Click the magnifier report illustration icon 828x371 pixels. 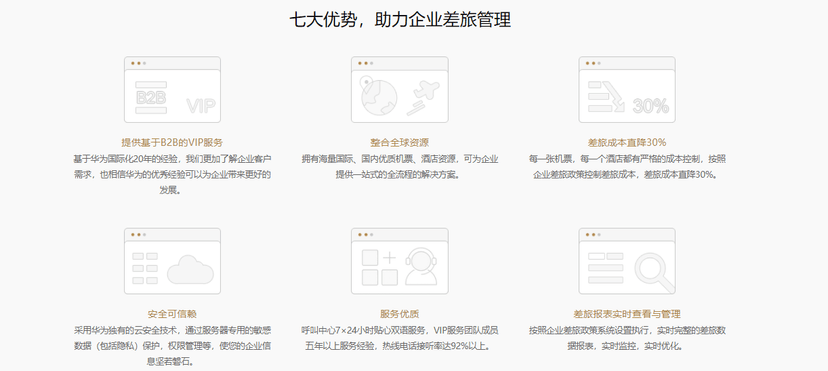coord(627,261)
